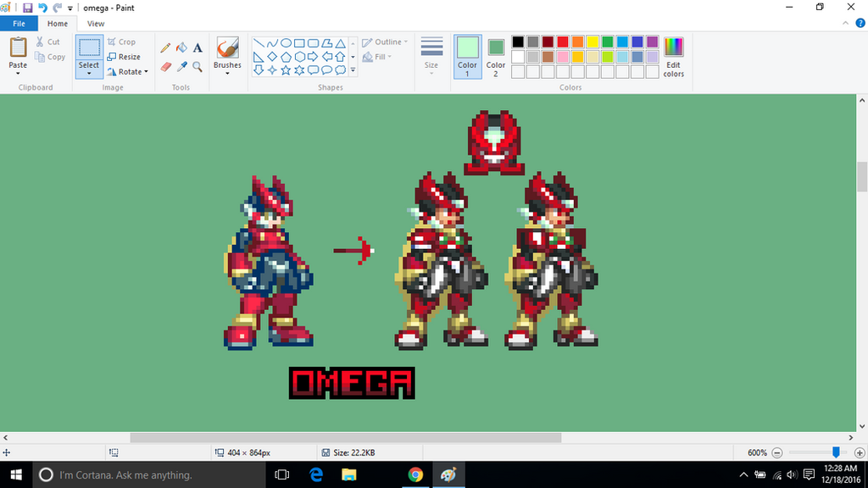Image resolution: width=868 pixels, height=488 pixels.
Task: Choose the Up arrow shape
Action: click(x=340, y=57)
